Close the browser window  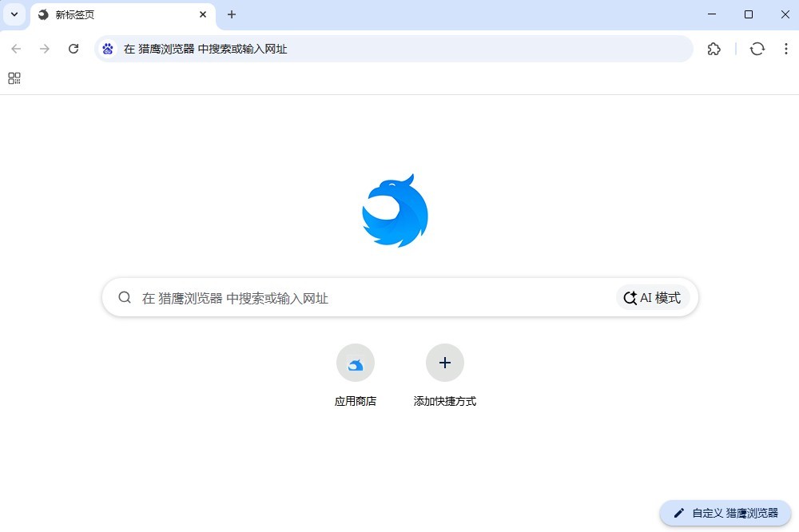785,14
